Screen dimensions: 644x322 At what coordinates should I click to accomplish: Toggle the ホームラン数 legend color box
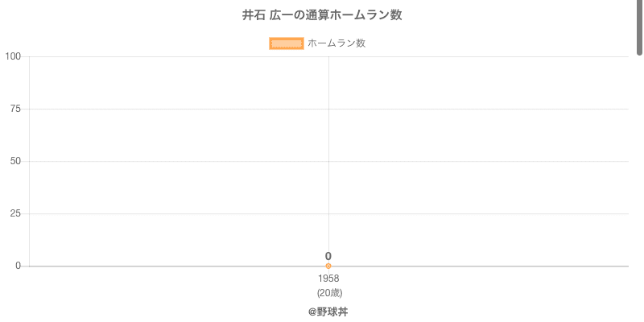tap(286, 43)
